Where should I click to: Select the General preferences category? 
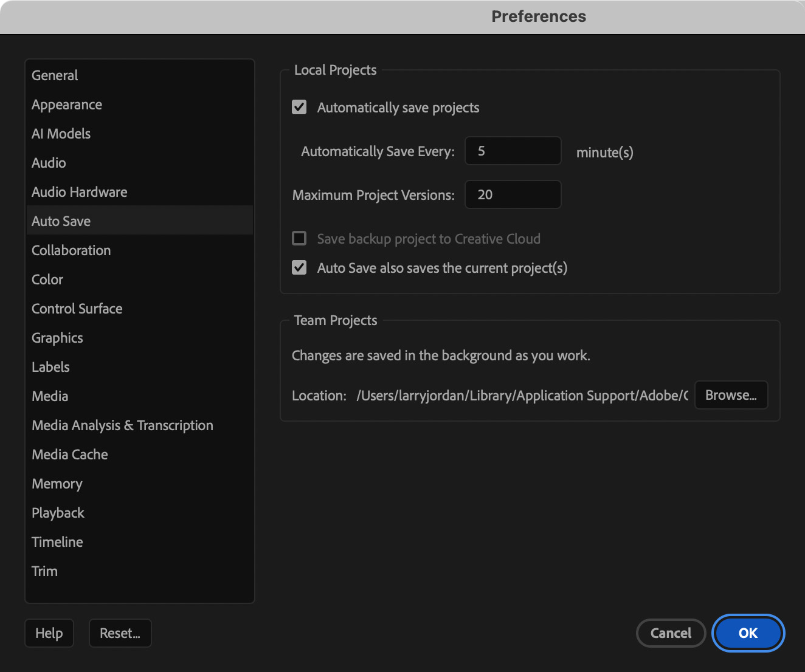tap(55, 75)
